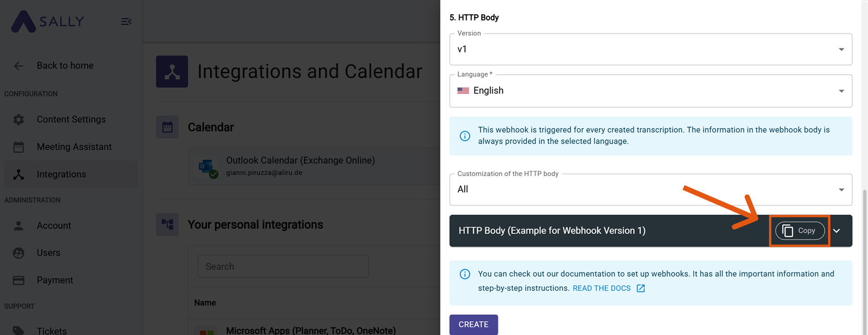Click the Account person icon
The height and width of the screenshot is (335, 868).
[19, 226]
